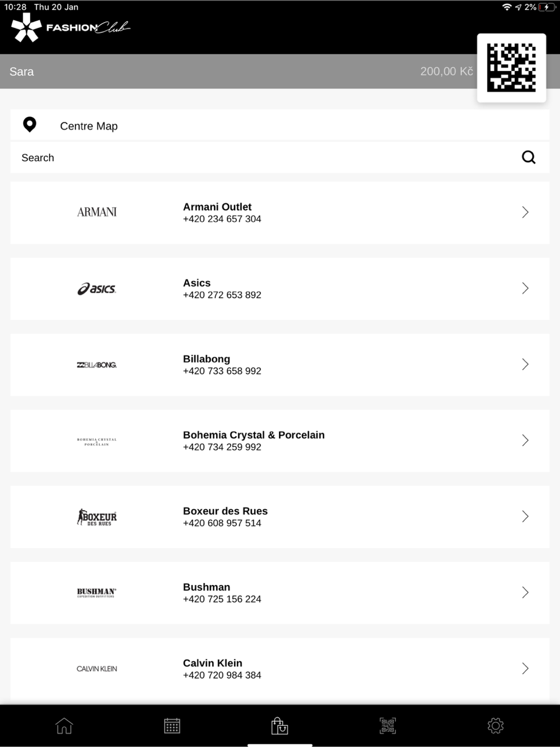
Task: Tap the search magnifier icon
Action: 529,157
